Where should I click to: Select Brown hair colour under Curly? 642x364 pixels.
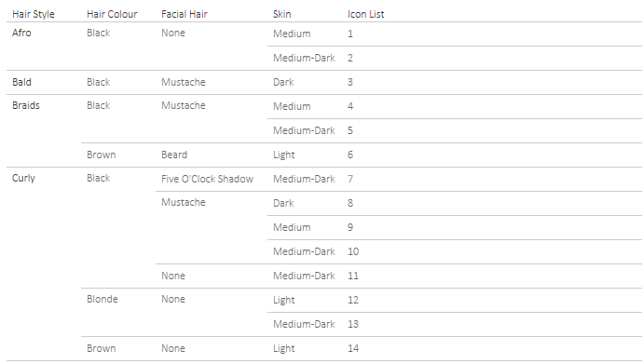pyautogui.click(x=102, y=348)
